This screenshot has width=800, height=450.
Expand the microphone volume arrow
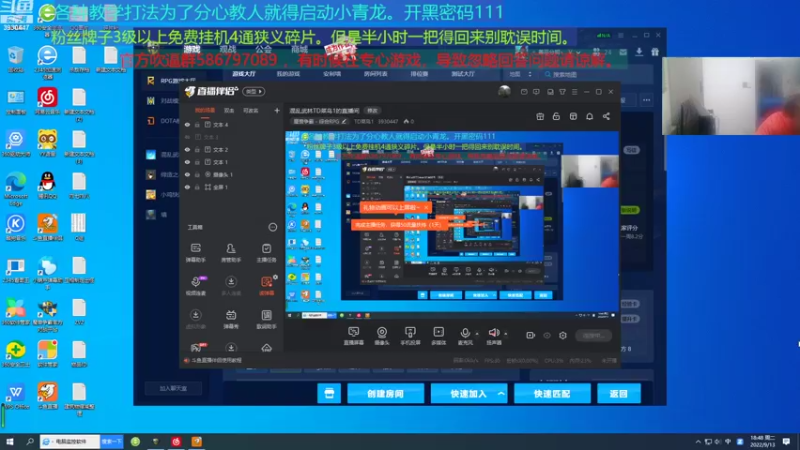pos(477,334)
